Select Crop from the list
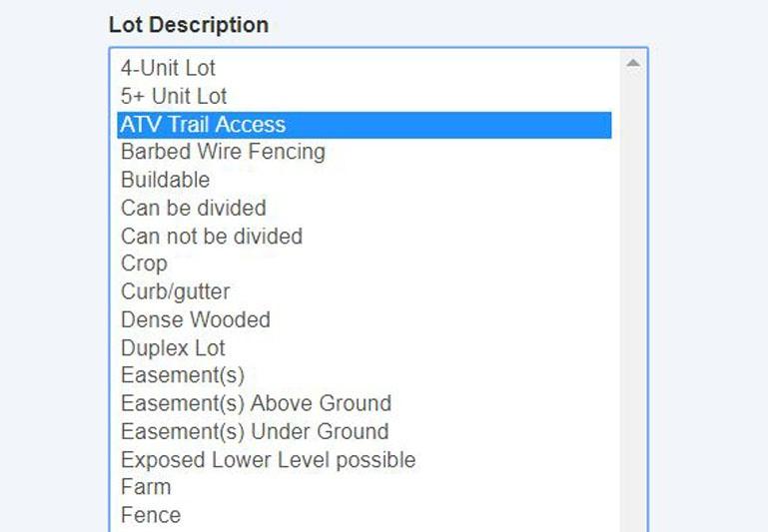Screen dimensions: 768x532 click(144, 265)
